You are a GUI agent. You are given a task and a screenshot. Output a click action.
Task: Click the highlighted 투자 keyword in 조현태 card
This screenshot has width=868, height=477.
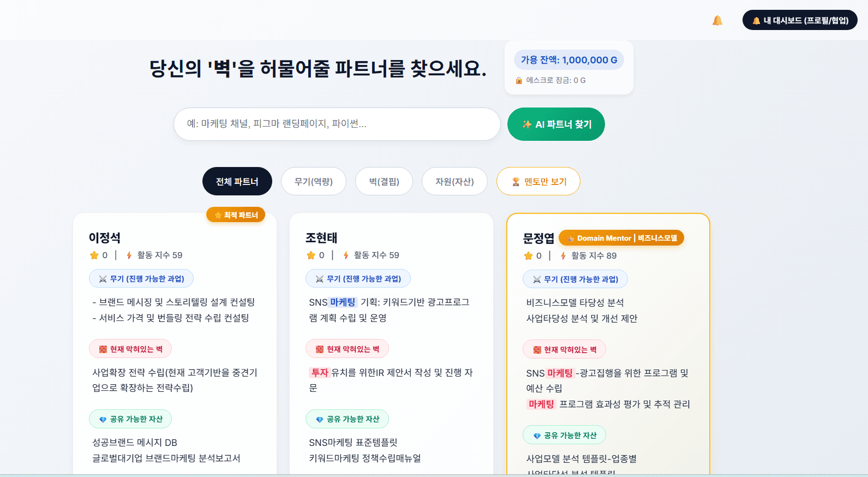[x=320, y=372]
